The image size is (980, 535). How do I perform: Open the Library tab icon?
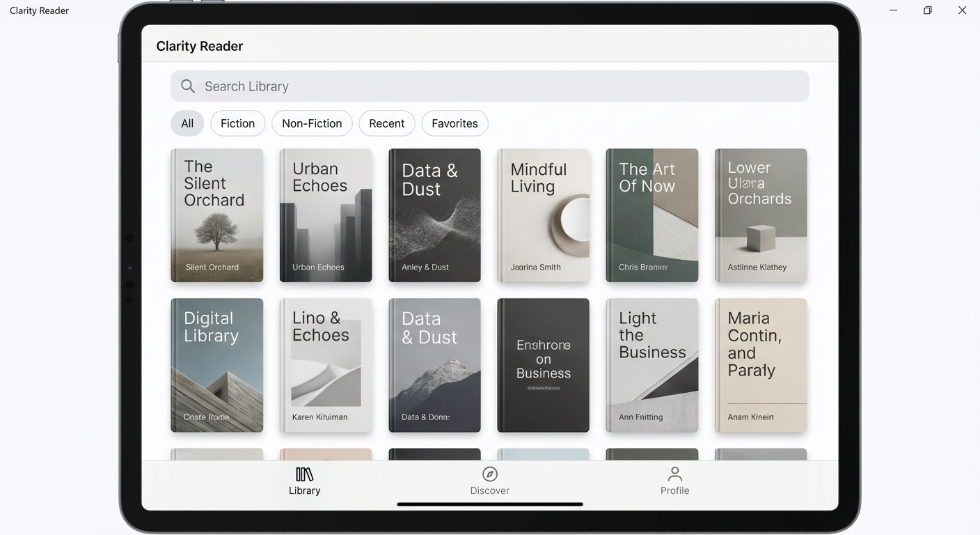click(304, 474)
